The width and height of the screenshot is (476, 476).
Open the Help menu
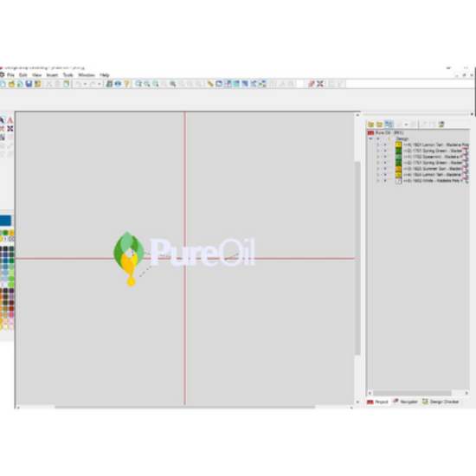coord(105,75)
